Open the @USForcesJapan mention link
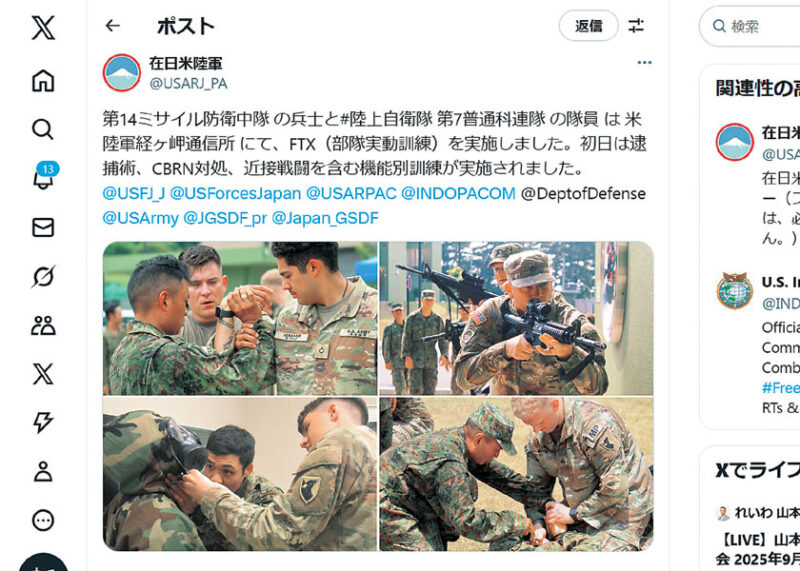Image resolution: width=800 pixels, height=571 pixels. click(x=235, y=194)
